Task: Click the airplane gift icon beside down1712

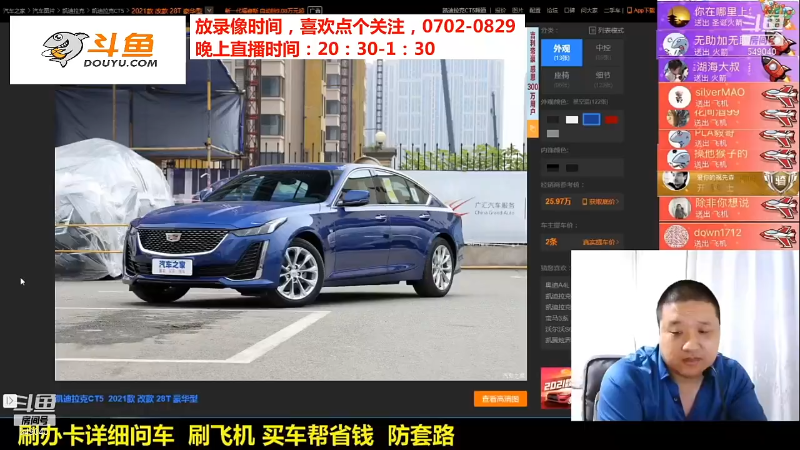Action: [x=777, y=236]
